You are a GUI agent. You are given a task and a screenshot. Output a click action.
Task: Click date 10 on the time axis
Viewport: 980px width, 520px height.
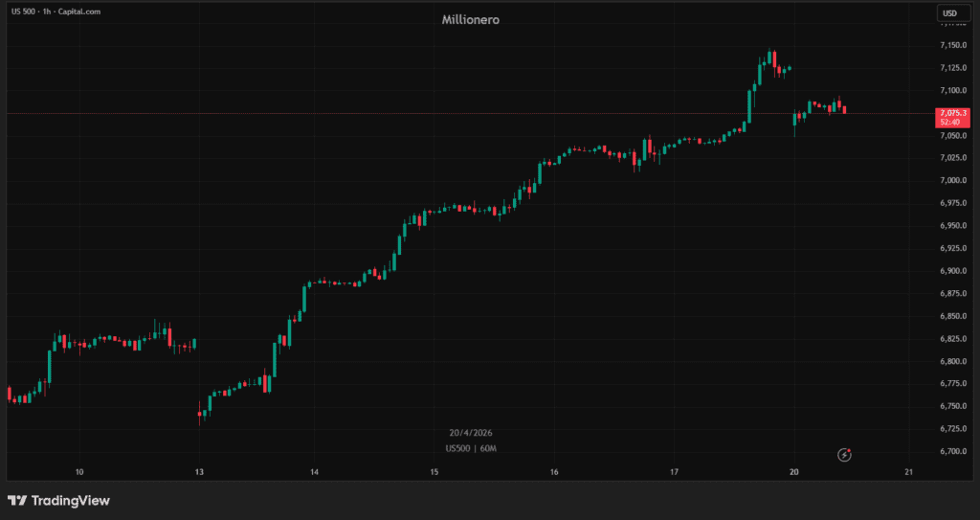click(x=79, y=472)
